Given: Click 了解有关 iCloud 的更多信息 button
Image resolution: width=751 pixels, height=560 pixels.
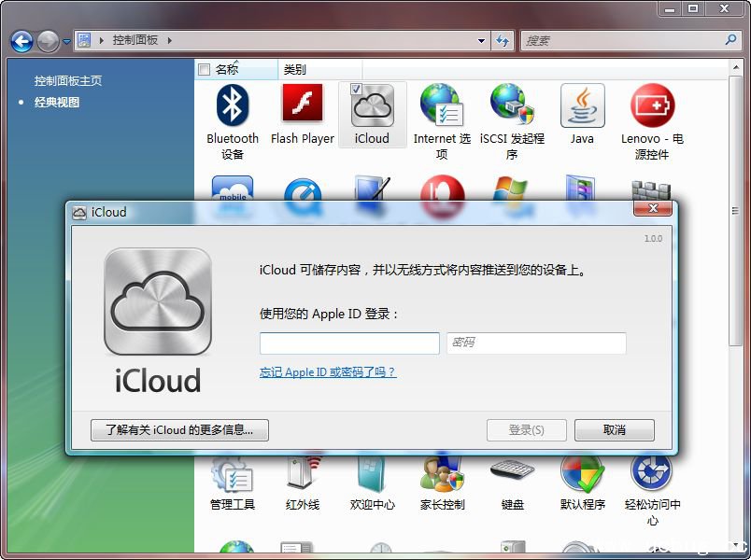Looking at the screenshot, I should pyautogui.click(x=179, y=430).
